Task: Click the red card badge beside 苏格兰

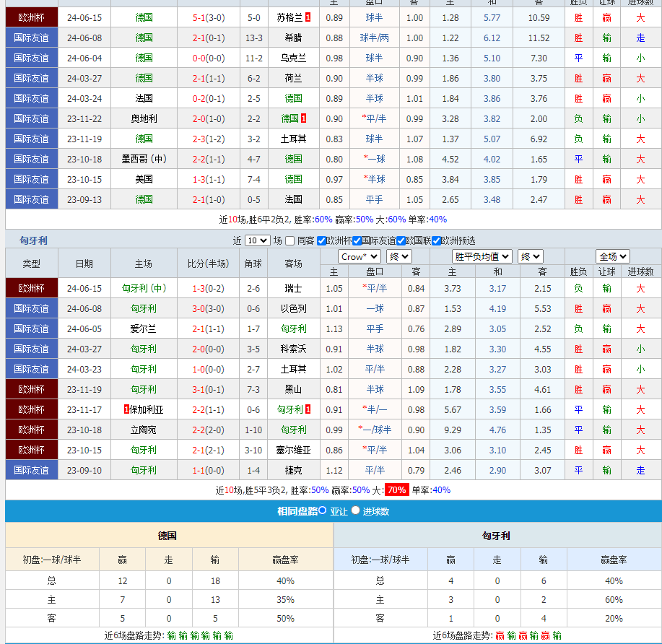Action: 308,17
